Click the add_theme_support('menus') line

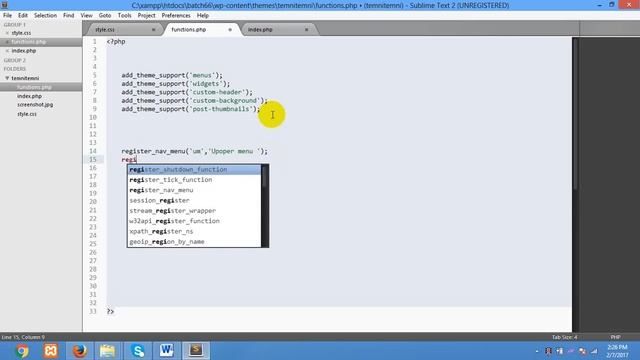coord(172,76)
